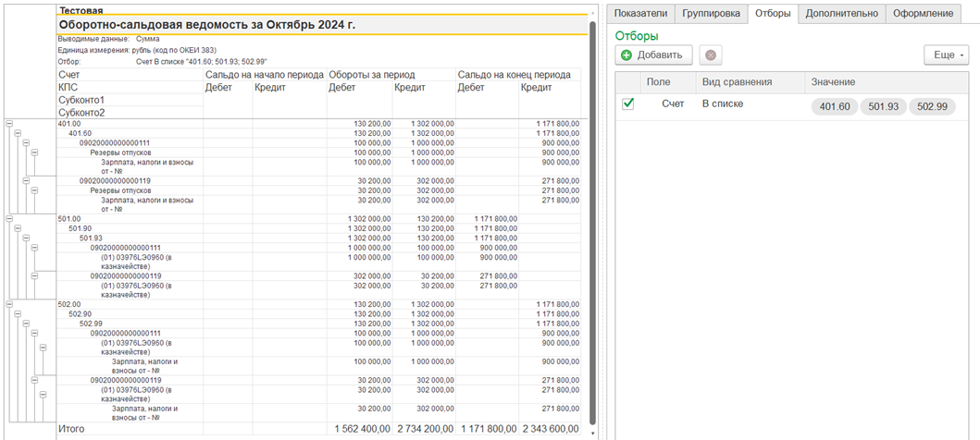Collapse the 501.90 account node

18,227
